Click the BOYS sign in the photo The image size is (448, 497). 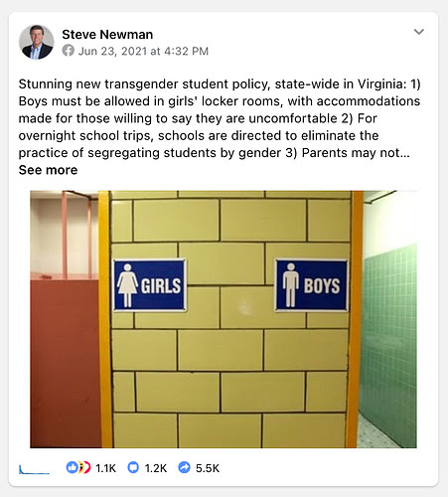[312, 285]
